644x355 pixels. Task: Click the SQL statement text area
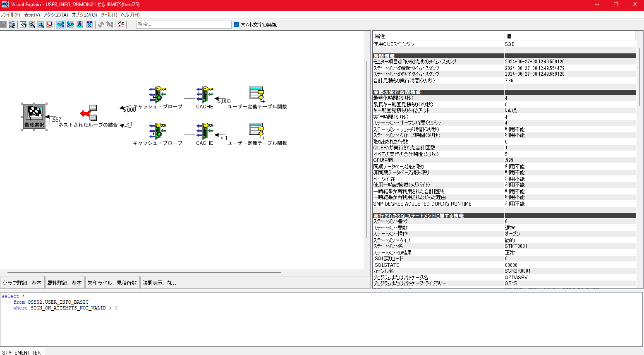coord(321,319)
